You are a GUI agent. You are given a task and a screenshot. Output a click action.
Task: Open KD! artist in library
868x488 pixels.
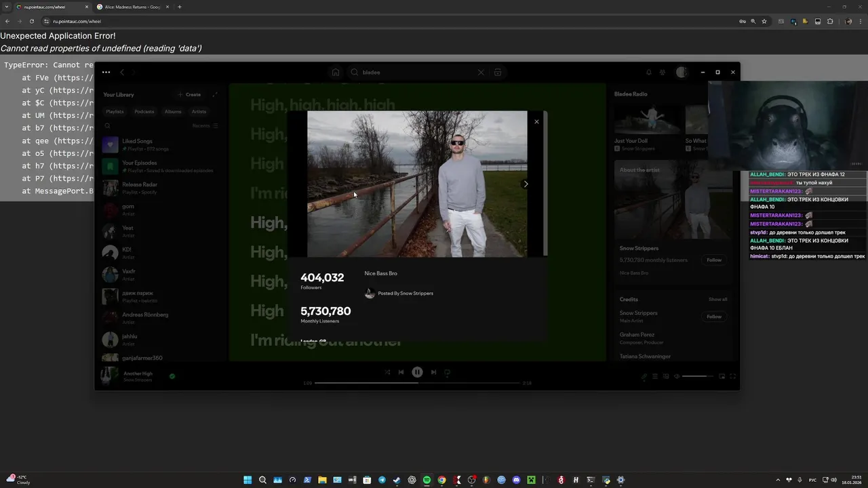[x=161, y=253]
